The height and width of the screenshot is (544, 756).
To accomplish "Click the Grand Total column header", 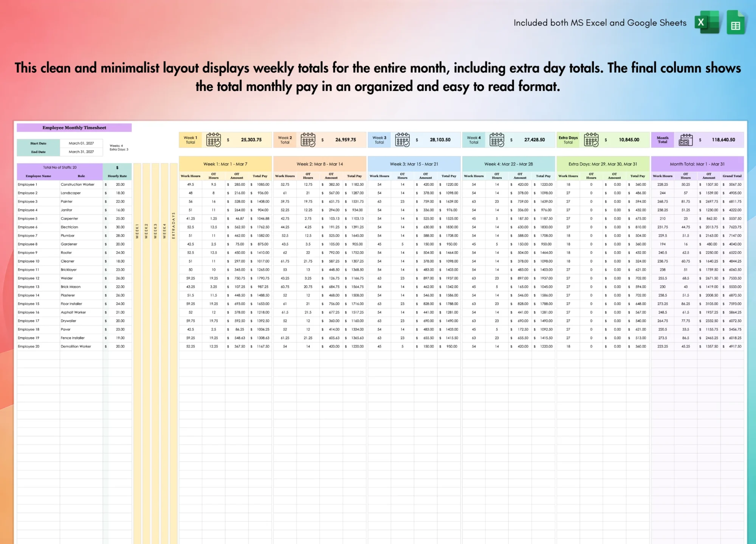I will [732, 176].
